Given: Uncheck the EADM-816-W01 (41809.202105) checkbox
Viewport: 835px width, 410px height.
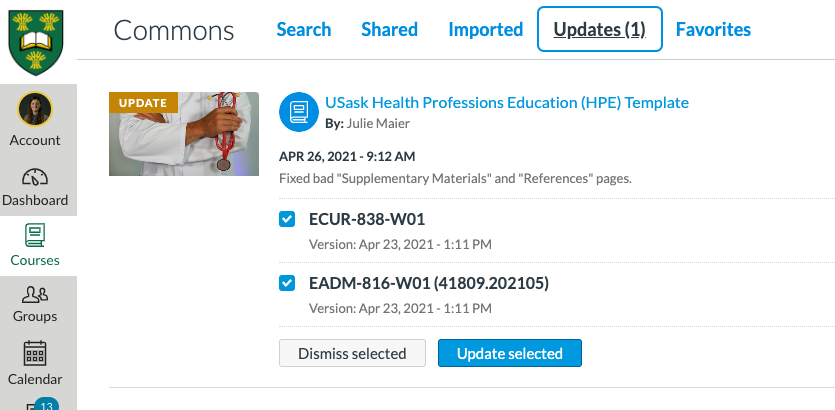Looking at the screenshot, I should pos(287,283).
